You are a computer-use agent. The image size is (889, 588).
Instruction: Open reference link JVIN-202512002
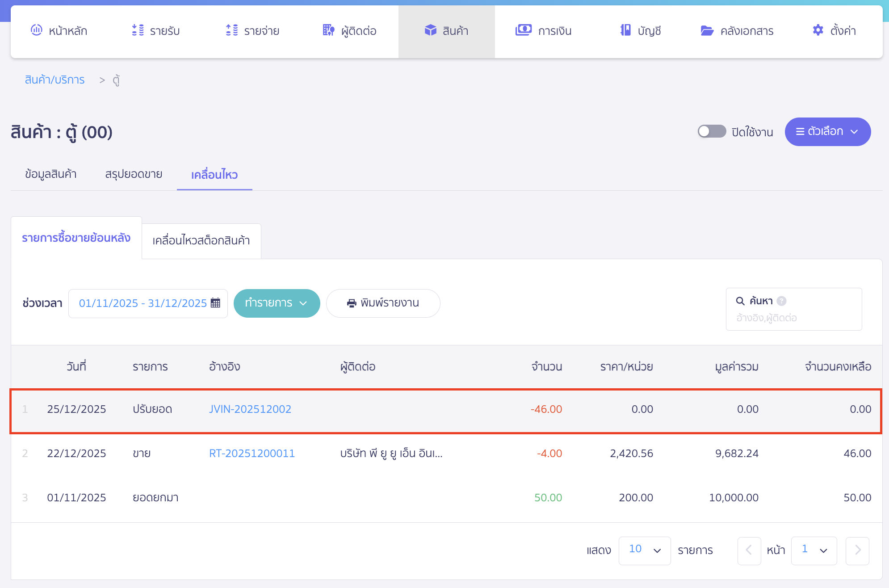250,409
